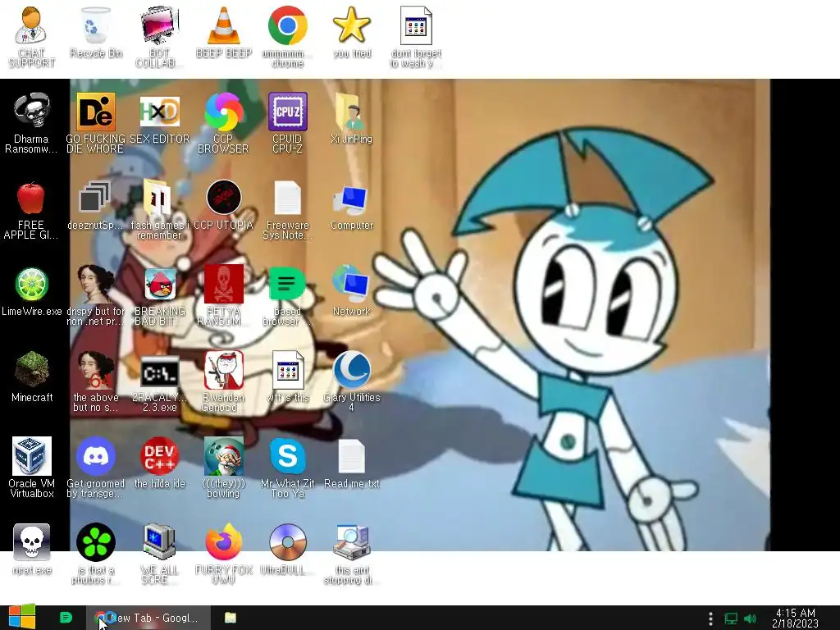Image resolution: width=840 pixels, height=630 pixels.
Task: Click the Windows Start button
Action: (x=22, y=618)
